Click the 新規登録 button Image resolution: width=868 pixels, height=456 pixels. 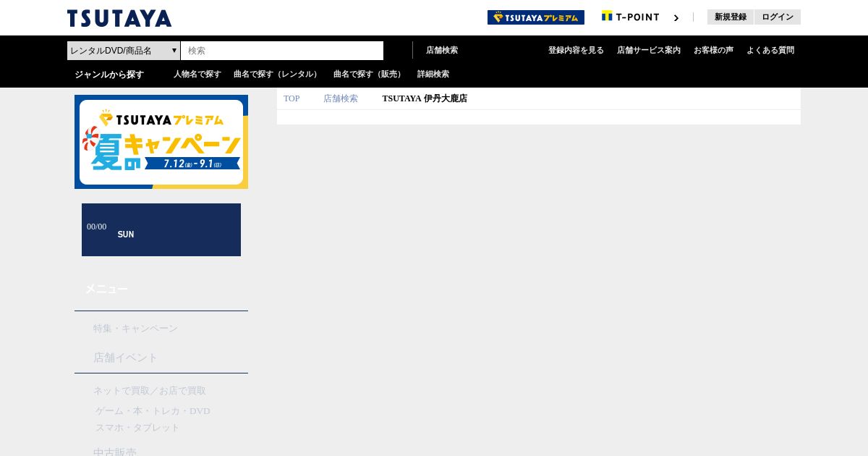pos(731,17)
